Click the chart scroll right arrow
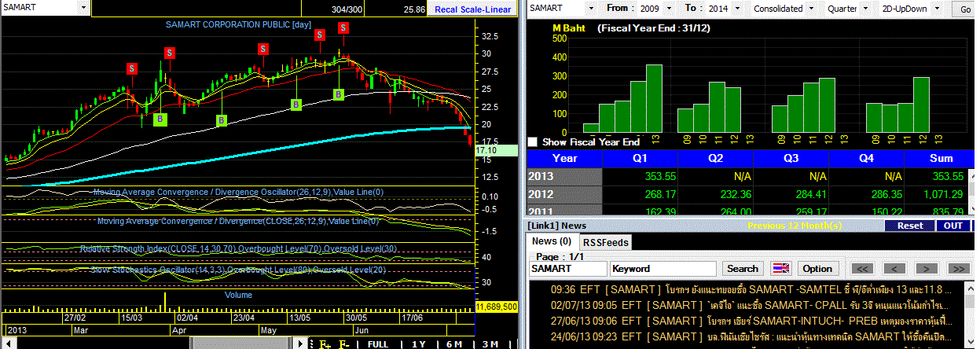 click(299, 343)
